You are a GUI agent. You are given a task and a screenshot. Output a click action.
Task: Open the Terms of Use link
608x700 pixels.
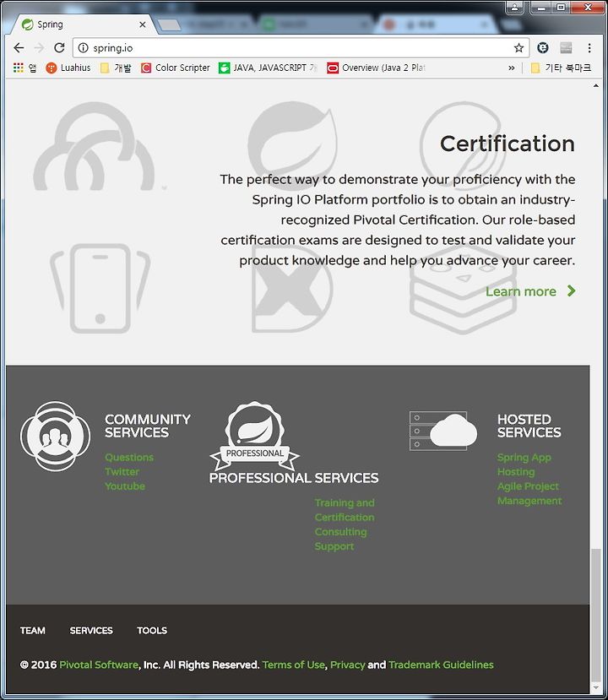coord(293,665)
